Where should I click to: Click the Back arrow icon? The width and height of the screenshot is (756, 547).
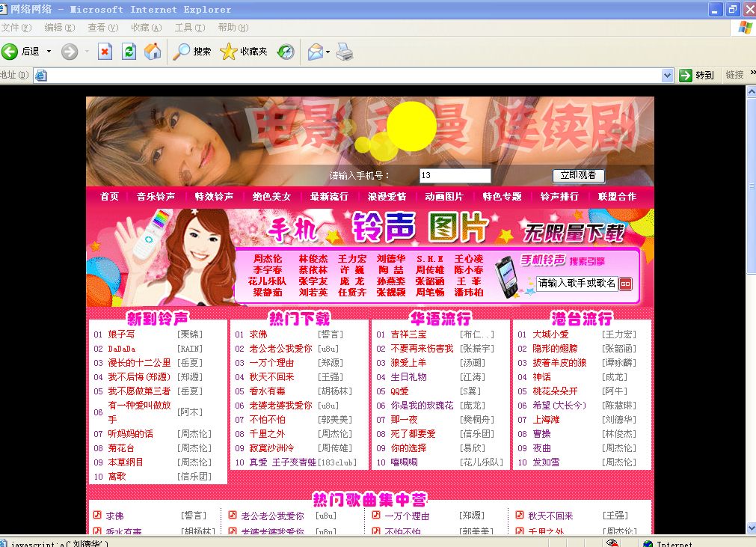point(10,51)
